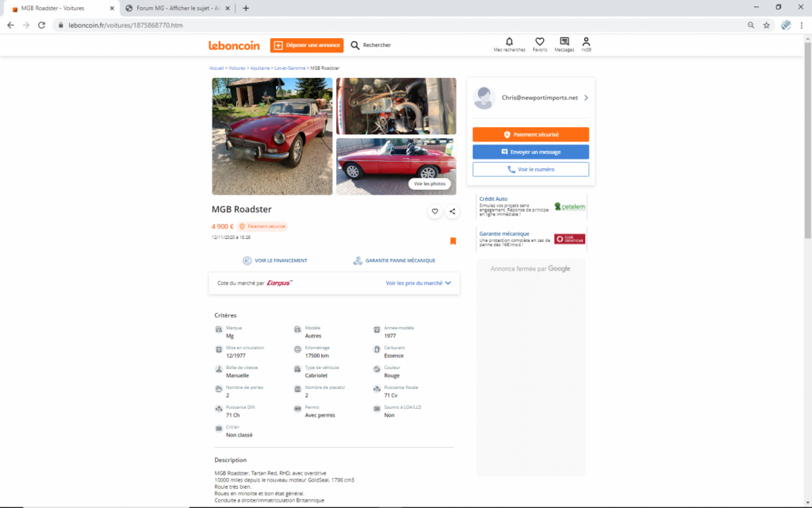Image resolution: width=812 pixels, height=508 pixels.
Task: Click the leboncoin logo
Action: 234,45
